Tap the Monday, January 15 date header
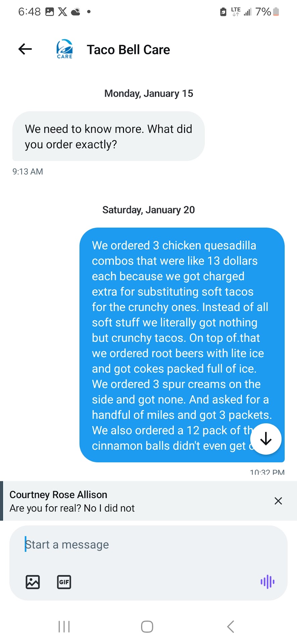 pyautogui.click(x=148, y=93)
